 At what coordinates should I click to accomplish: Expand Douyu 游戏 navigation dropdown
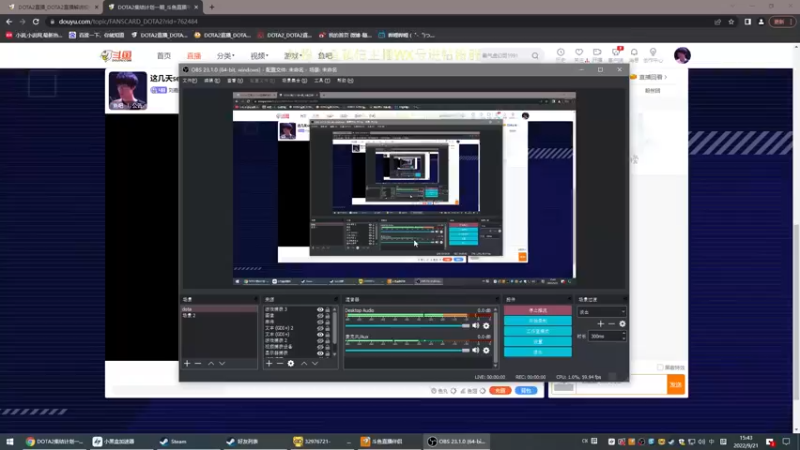pyautogui.click(x=293, y=56)
